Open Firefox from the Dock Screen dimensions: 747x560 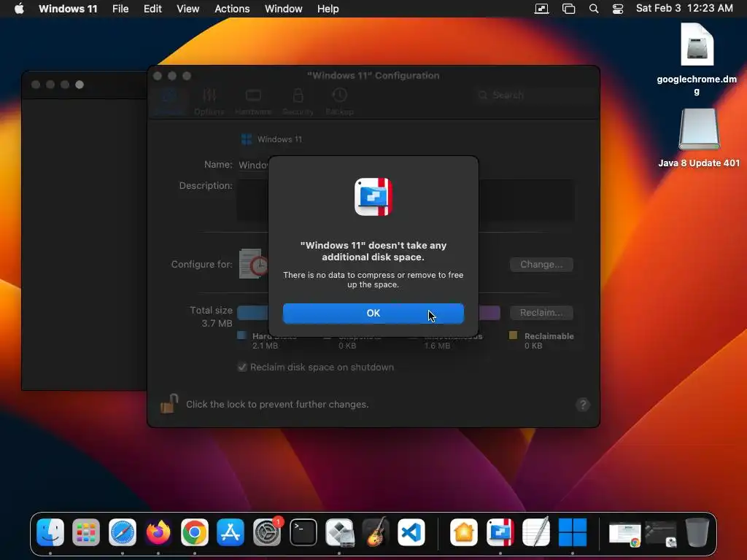(158, 532)
